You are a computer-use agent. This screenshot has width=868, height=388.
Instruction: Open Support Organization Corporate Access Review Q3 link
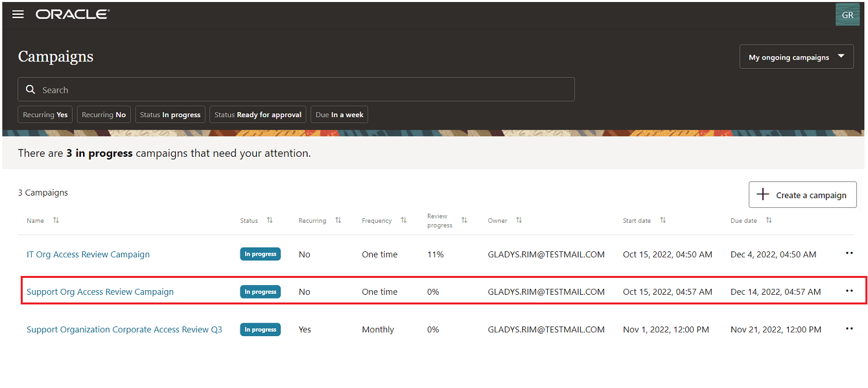(124, 330)
